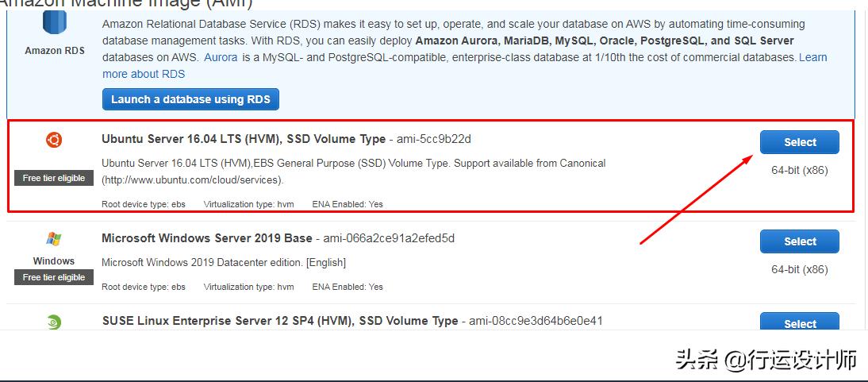Screen dimensions: 868x382
Task: Click the Windows 64-bit (x86) label
Action: pyautogui.click(x=799, y=269)
